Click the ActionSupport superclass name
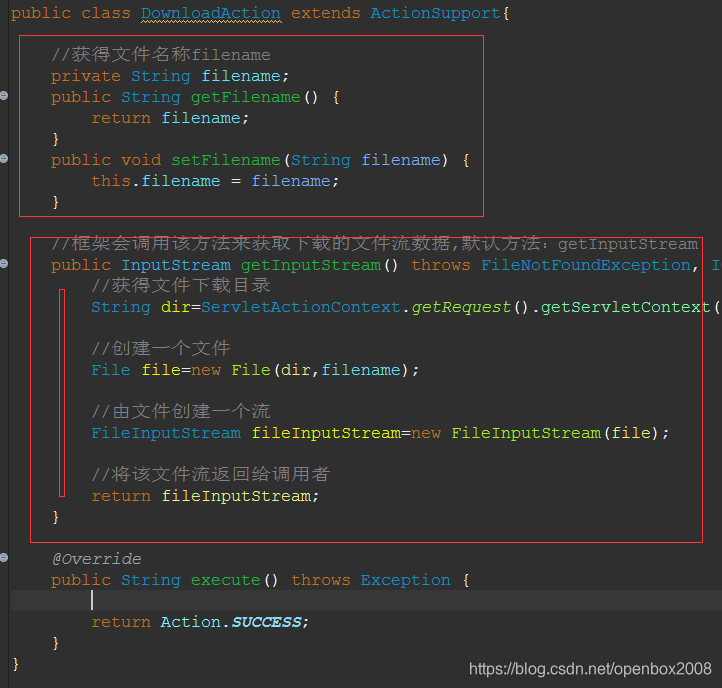722x688 pixels. coord(435,13)
